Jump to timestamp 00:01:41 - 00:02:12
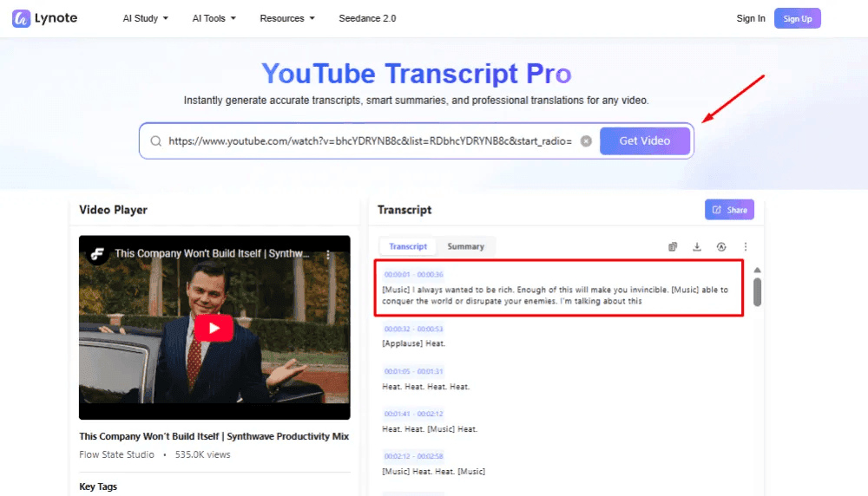 point(413,414)
